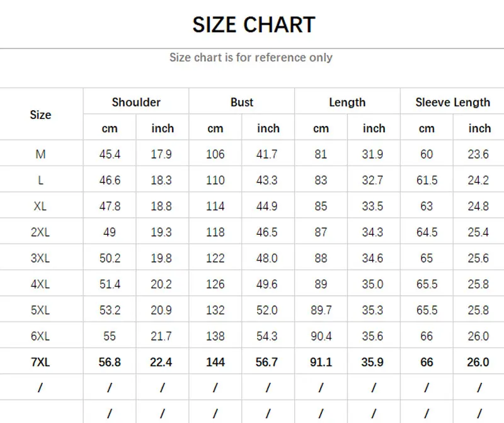Click the Sleeve Length column header
Image resolution: width=504 pixels, height=423 pixels.
pyautogui.click(x=452, y=102)
